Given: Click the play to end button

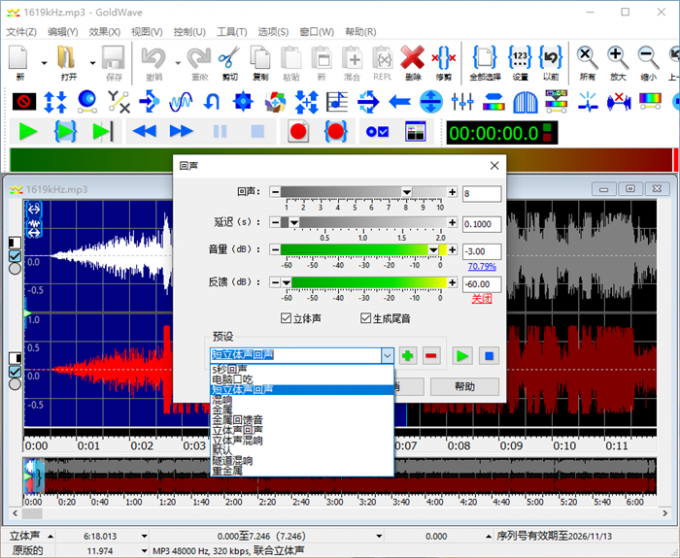Looking at the screenshot, I should (x=103, y=131).
